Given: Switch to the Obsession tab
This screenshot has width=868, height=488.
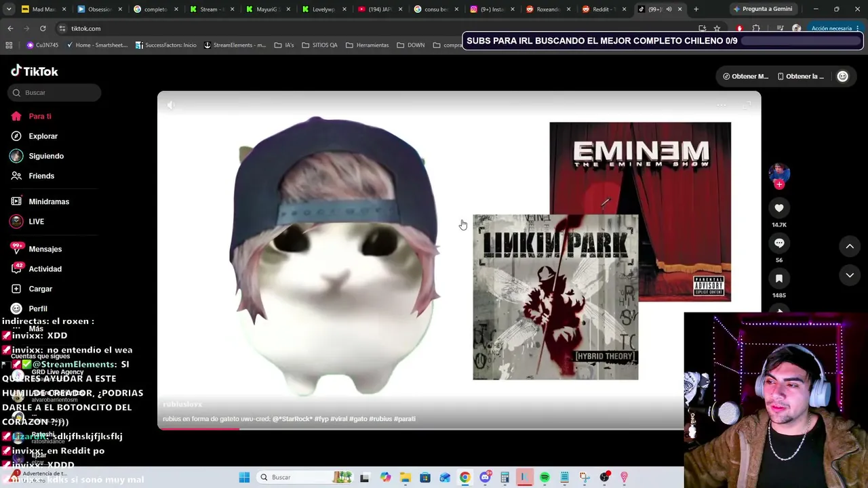Looking at the screenshot, I should coord(100,9).
